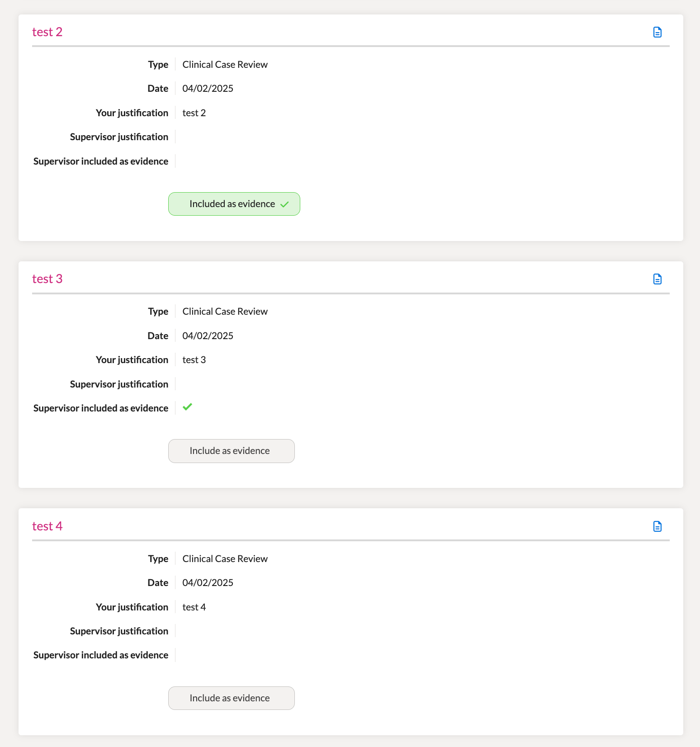Click the date 04/02/2025 in test 2
The height and width of the screenshot is (747, 700).
[x=208, y=89]
